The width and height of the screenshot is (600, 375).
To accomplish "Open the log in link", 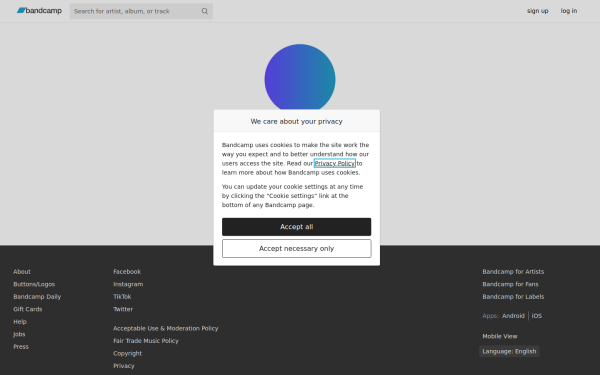I will [569, 11].
